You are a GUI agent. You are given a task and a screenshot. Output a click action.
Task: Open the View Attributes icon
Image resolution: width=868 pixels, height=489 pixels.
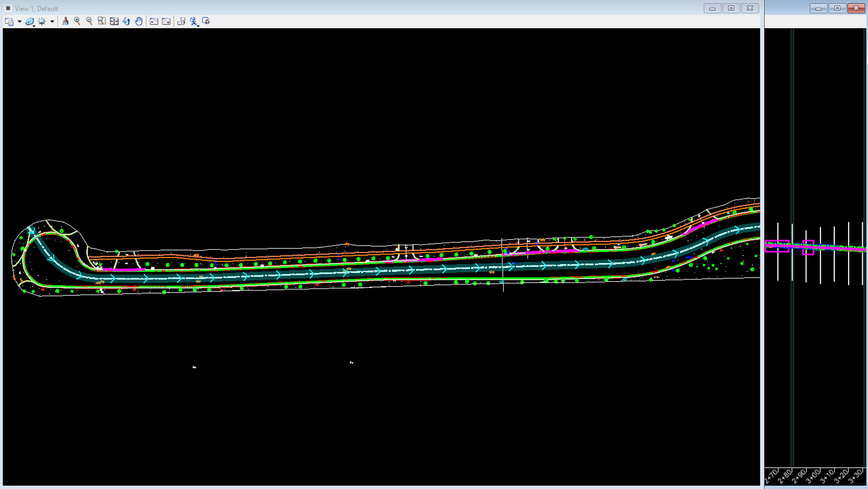(x=9, y=22)
